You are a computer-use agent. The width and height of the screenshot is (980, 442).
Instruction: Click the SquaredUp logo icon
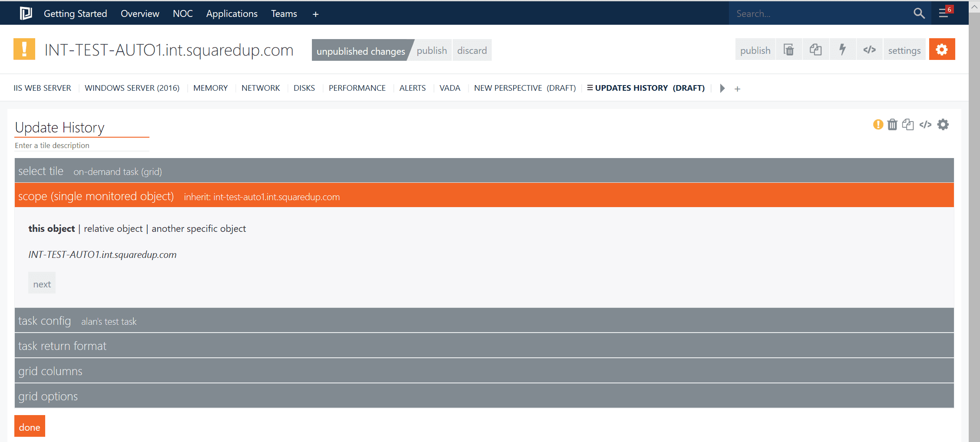[26, 13]
